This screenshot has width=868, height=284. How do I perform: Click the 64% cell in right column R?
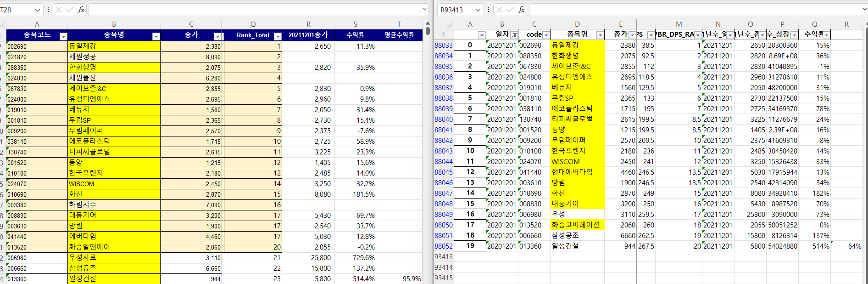click(846, 246)
